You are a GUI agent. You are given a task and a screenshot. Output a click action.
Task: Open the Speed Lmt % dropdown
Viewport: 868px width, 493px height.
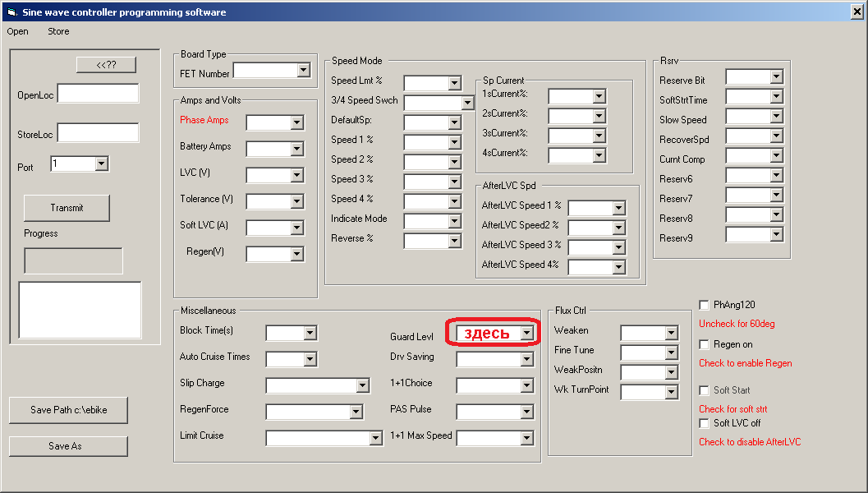click(454, 83)
